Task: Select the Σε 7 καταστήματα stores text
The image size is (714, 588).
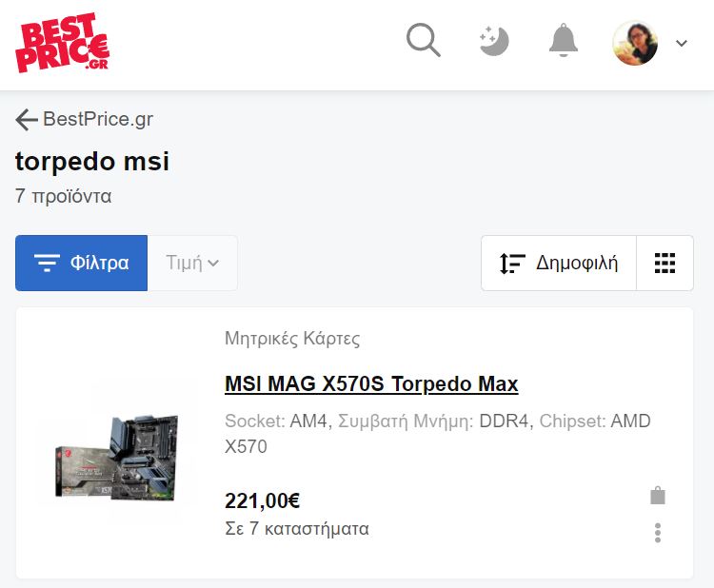Action: (x=297, y=529)
